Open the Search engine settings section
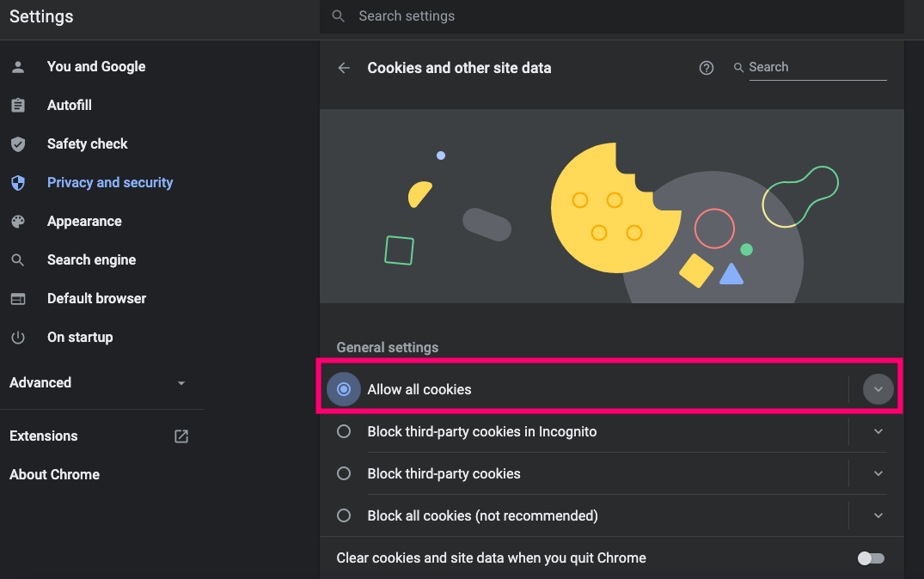Viewport: 924px width, 579px height. [91, 260]
